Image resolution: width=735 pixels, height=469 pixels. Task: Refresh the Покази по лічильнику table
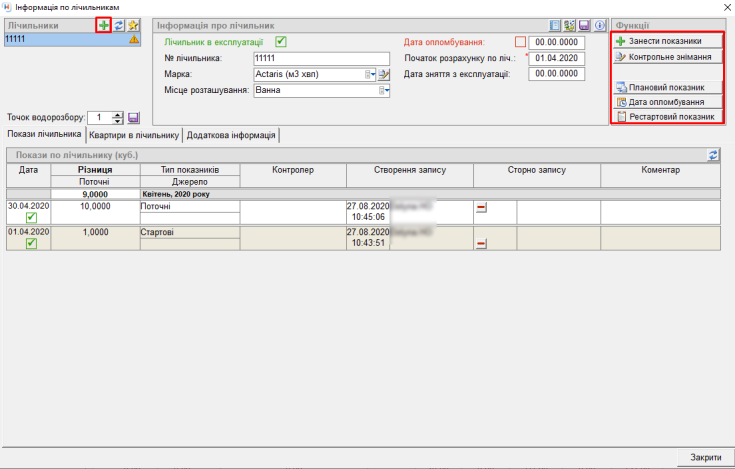[x=713, y=155]
